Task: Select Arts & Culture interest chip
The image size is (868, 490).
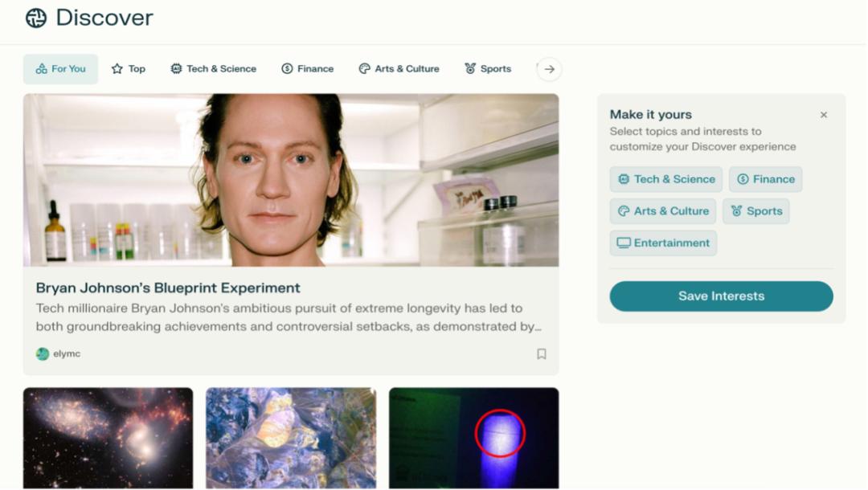Action: 663,211
